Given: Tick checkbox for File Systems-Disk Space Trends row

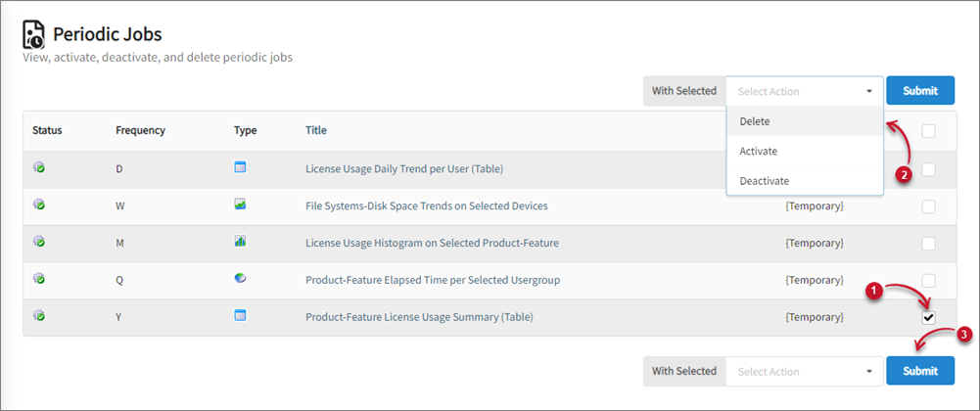Looking at the screenshot, I should tap(928, 206).
